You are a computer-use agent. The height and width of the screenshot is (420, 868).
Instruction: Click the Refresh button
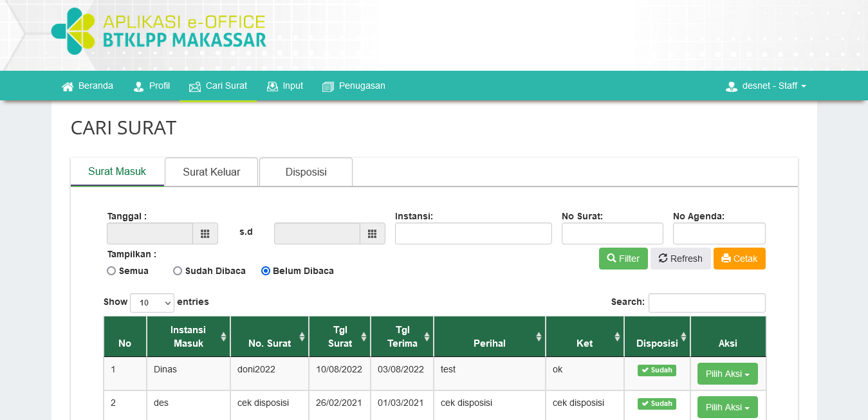click(680, 259)
